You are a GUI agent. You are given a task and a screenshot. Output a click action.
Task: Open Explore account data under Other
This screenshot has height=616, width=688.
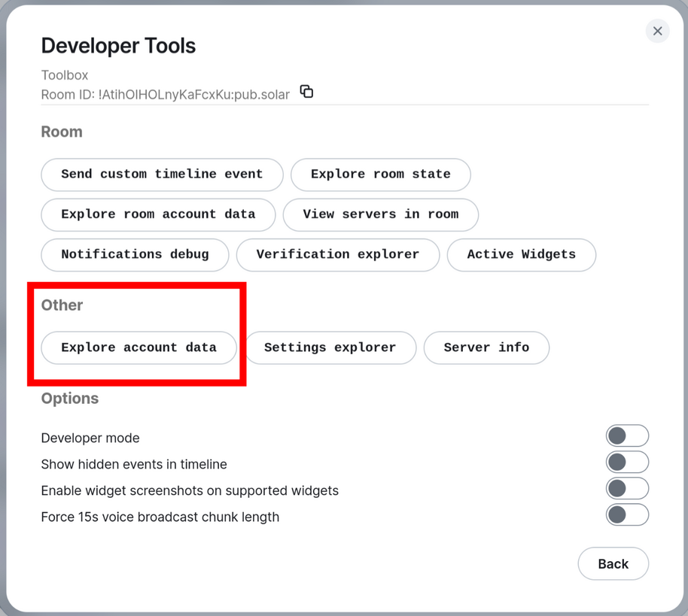pos(139,347)
